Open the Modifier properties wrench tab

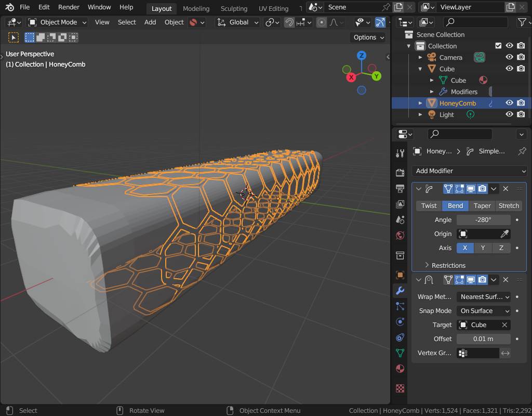(x=400, y=290)
